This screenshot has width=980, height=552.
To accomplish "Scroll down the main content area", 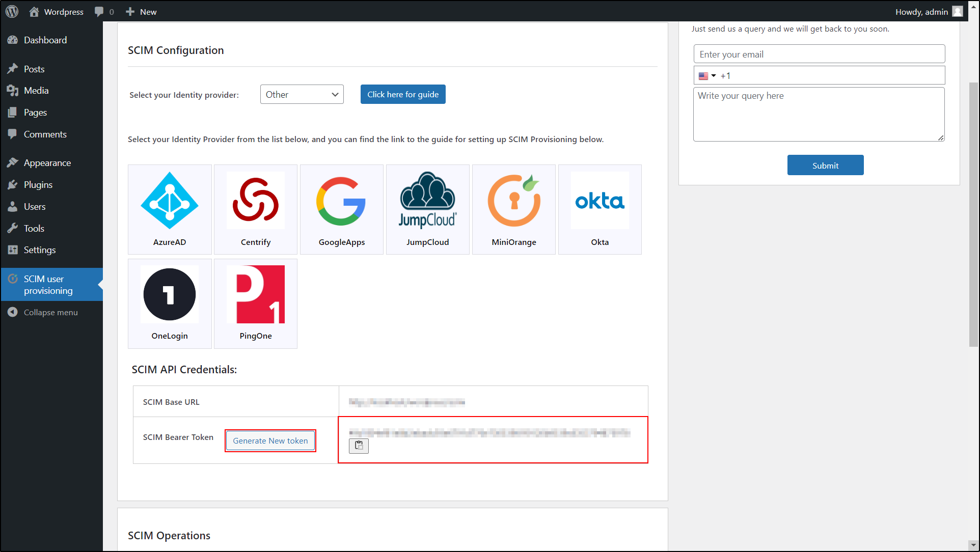I will tap(974, 545).
